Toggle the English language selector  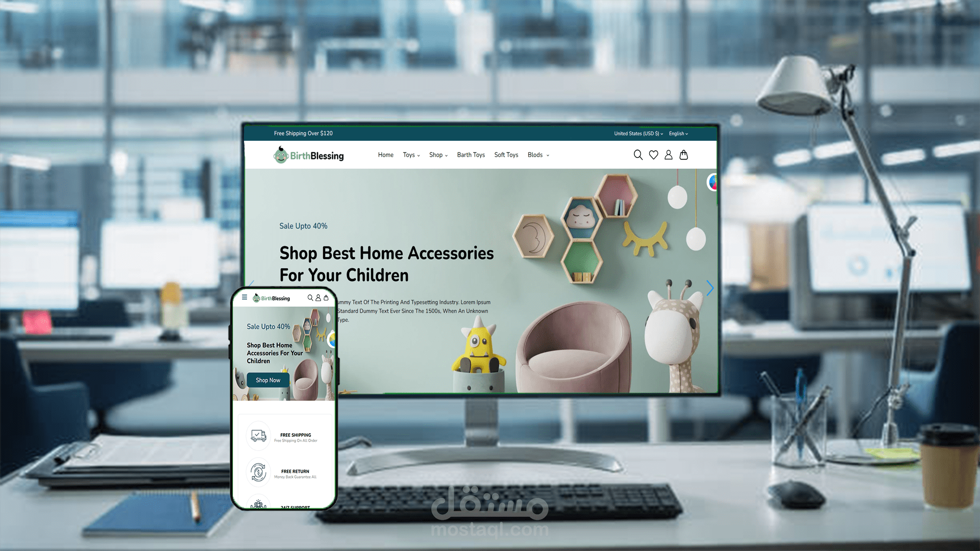tap(679, 133)
